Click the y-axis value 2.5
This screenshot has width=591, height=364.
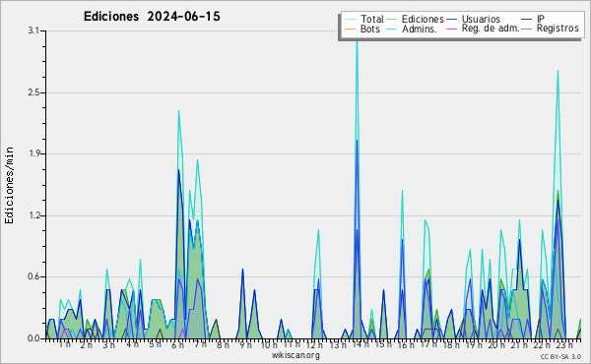33,92
